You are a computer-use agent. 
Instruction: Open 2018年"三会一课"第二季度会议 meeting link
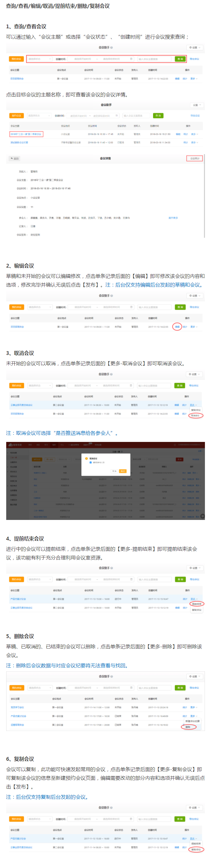tap(26, 134)
